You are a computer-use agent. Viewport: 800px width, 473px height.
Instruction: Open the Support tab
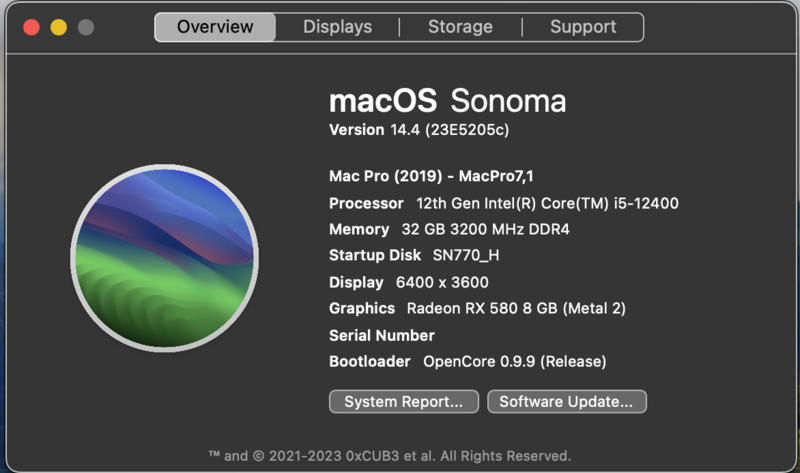click(583, 27)
